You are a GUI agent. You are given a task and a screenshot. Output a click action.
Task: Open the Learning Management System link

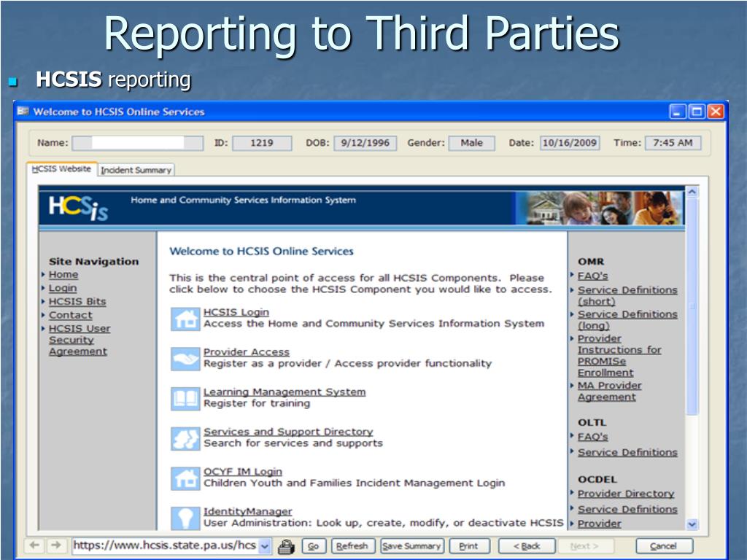(285, 392)
